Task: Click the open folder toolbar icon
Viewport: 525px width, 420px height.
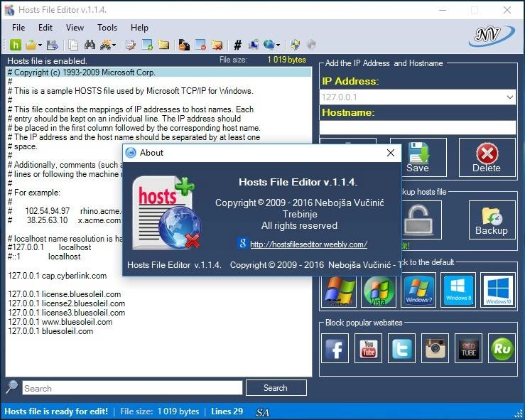Action: click(x=31, y=45)
